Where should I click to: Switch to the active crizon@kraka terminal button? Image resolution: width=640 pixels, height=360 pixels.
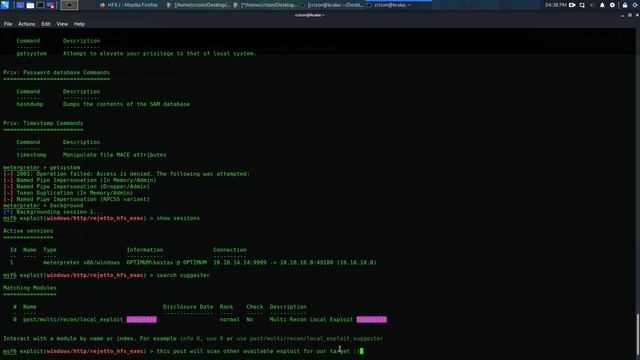click(398, 5)
